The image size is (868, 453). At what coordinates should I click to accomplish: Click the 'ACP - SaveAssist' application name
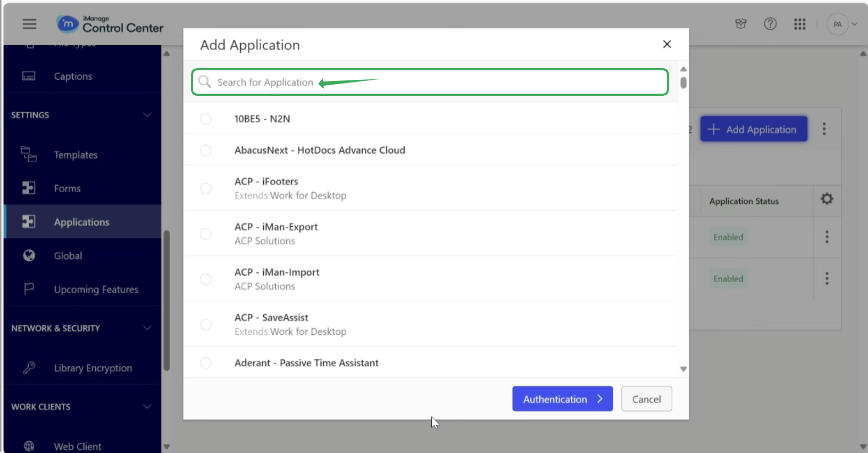pos(271,317)
